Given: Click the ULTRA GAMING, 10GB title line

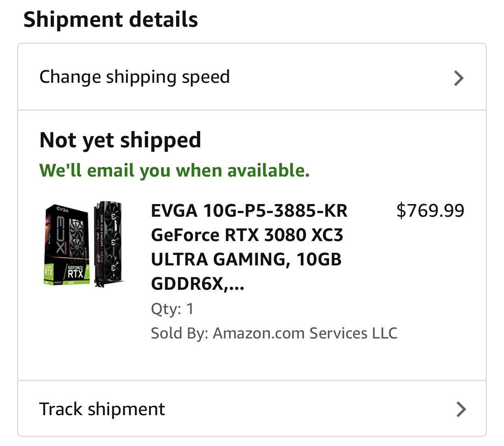Looking at the screenshot, I should point(246,260).
